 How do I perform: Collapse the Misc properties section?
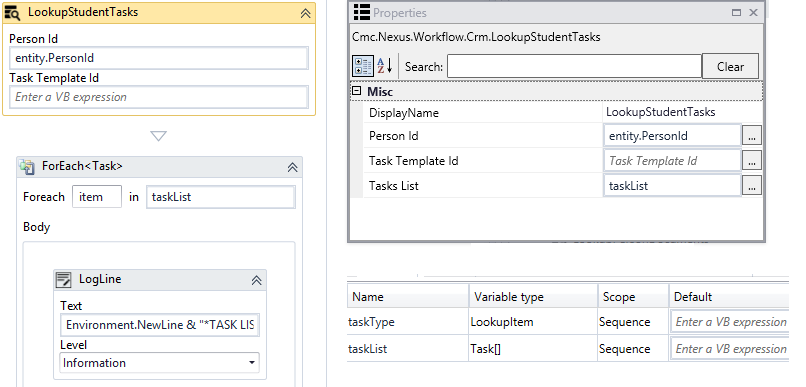tap(357, 91)
